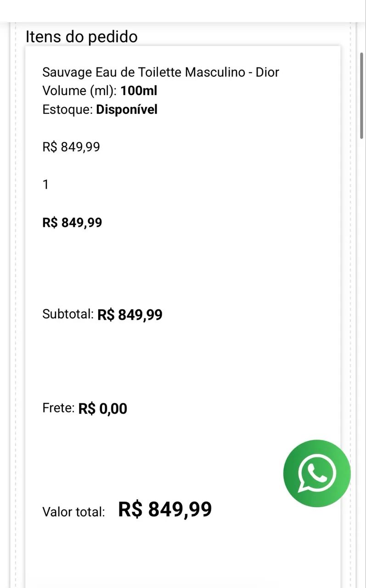
Task: Select the Sauvage Eau de Toilette product name
Action: (x=161, y=72)
